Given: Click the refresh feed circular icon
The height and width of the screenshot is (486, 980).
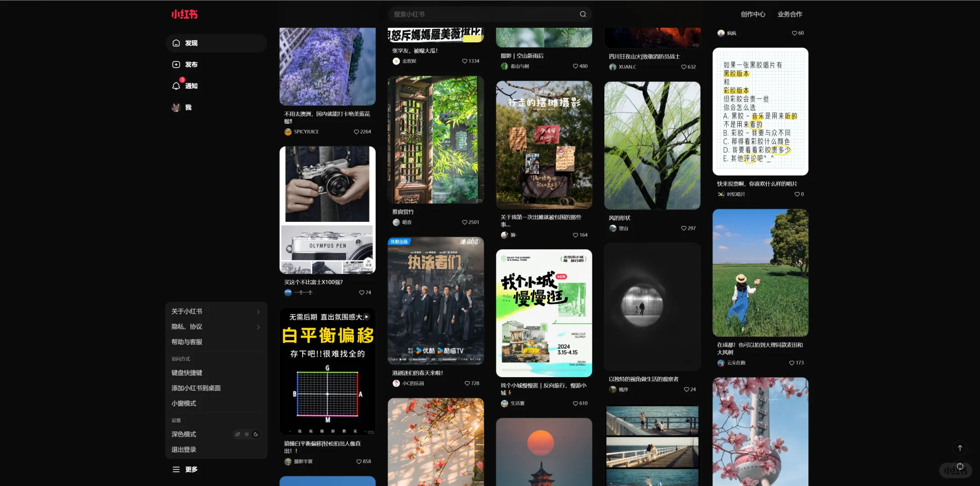Looking at the screenshot, I should coord(960,467).
